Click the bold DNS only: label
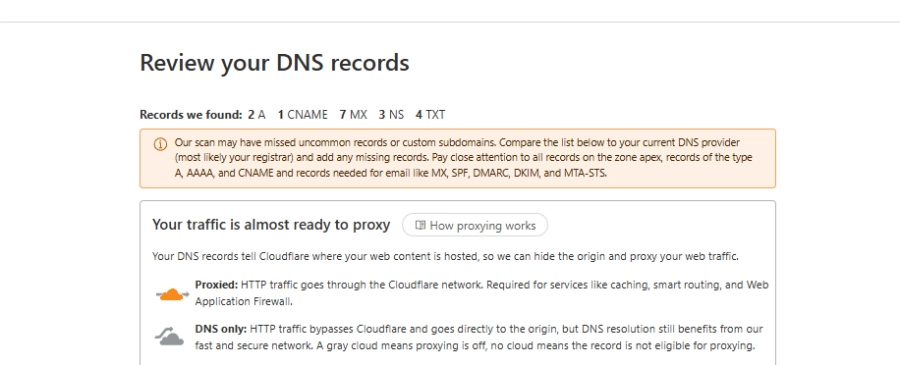 click(x=221, y=329)
